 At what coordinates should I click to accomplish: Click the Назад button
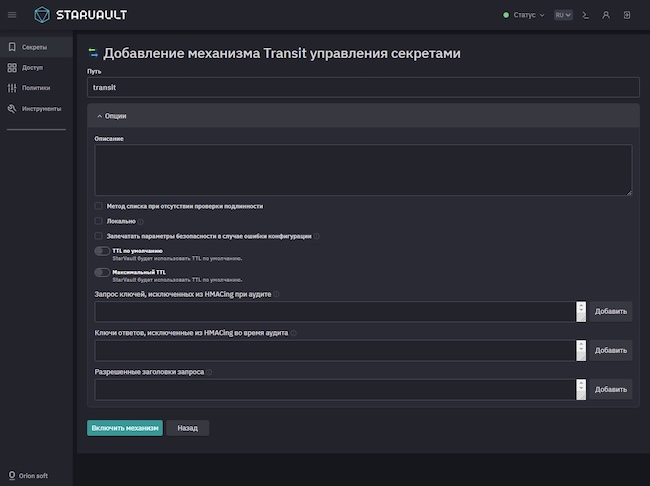point(187,428)
